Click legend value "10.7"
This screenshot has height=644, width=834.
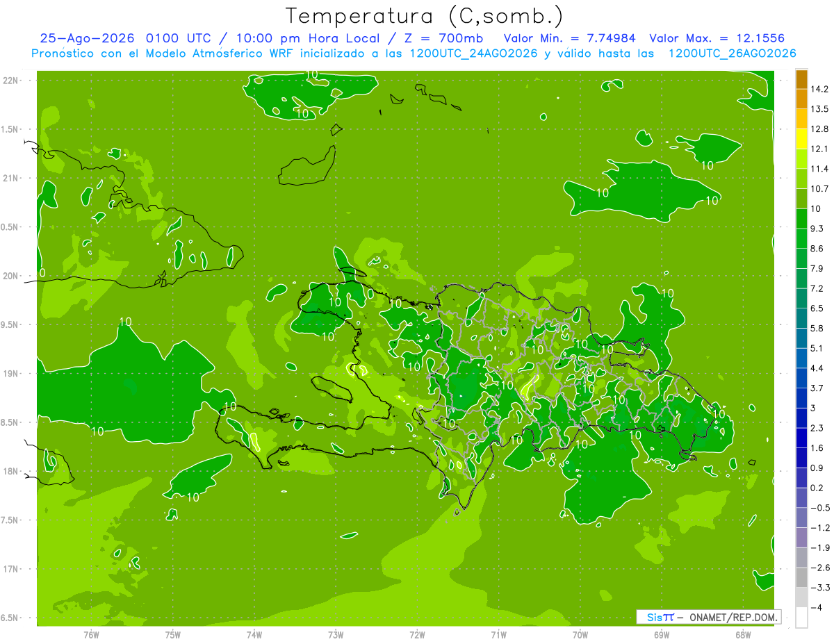819,189
